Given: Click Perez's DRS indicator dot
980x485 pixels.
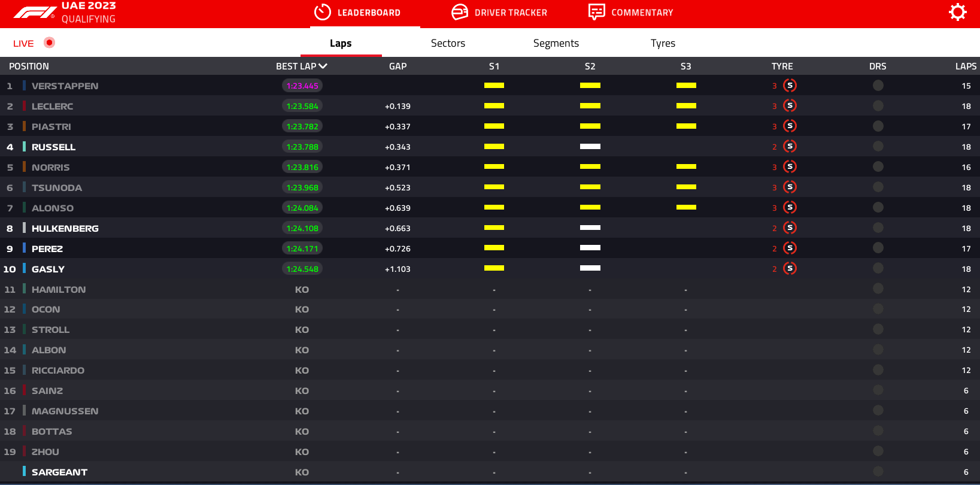Looking at the screenshot, I should 878,248.
